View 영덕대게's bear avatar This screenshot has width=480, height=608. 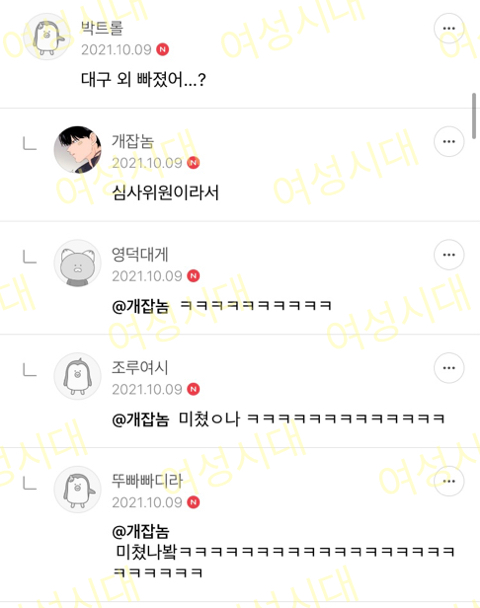pos(78,263)
